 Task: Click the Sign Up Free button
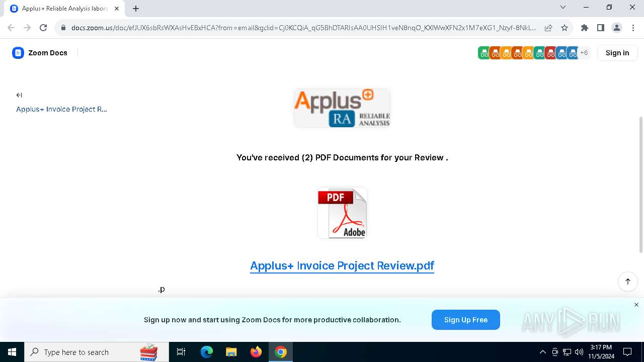[x=466, y=320]
